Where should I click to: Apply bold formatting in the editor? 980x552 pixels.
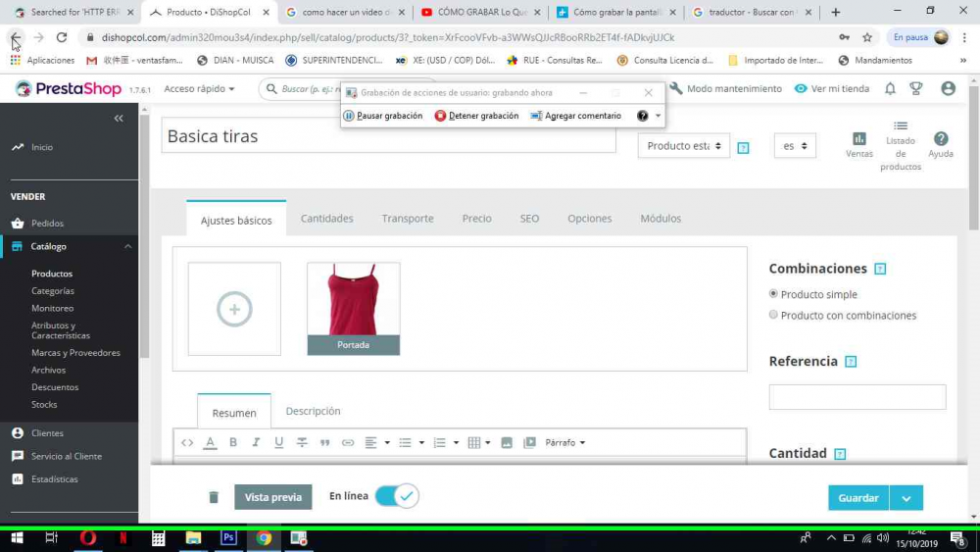click(x=233, y=442)
